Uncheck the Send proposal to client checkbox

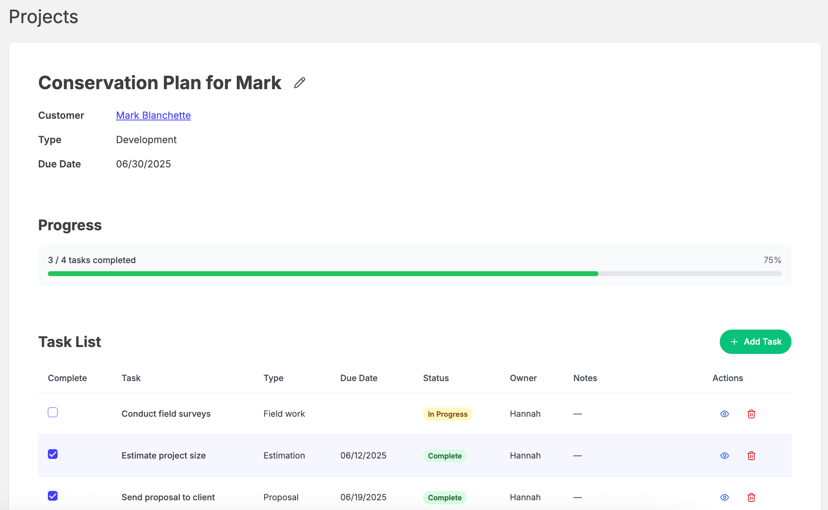[x=53, y=496]
